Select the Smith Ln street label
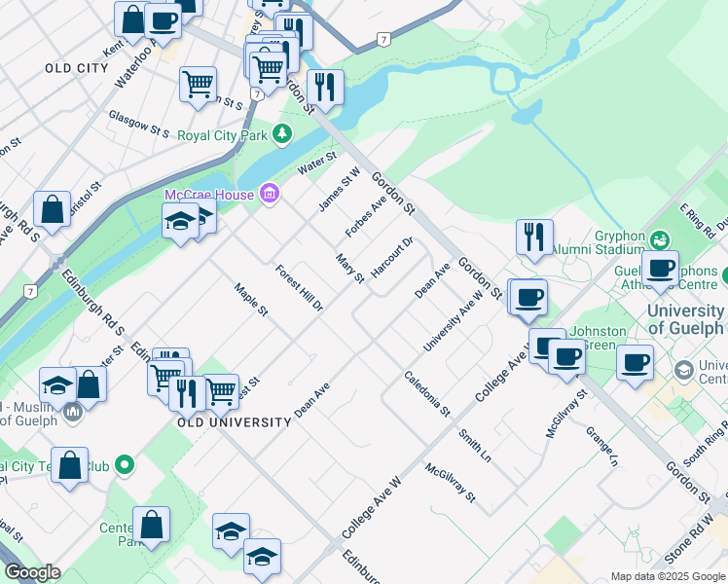The height and width of the screenshot is (584, 728). [475, 446]
